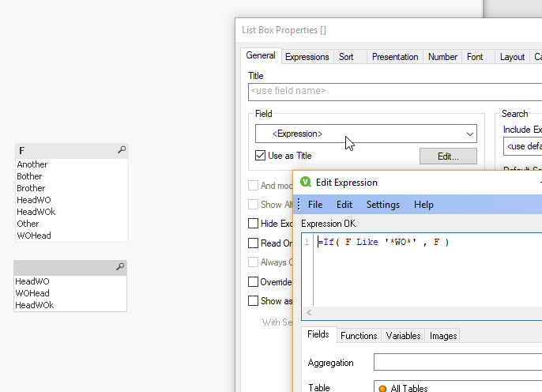This screenshot has width=542, height=392.
Task: Select HeadWOk in the F list box
Action: click(72, 212)
